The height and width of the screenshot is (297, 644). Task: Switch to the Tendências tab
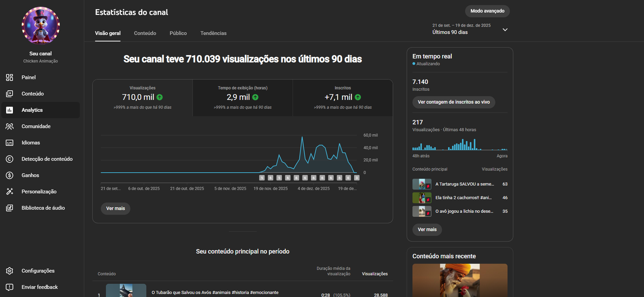coord(213,33)
